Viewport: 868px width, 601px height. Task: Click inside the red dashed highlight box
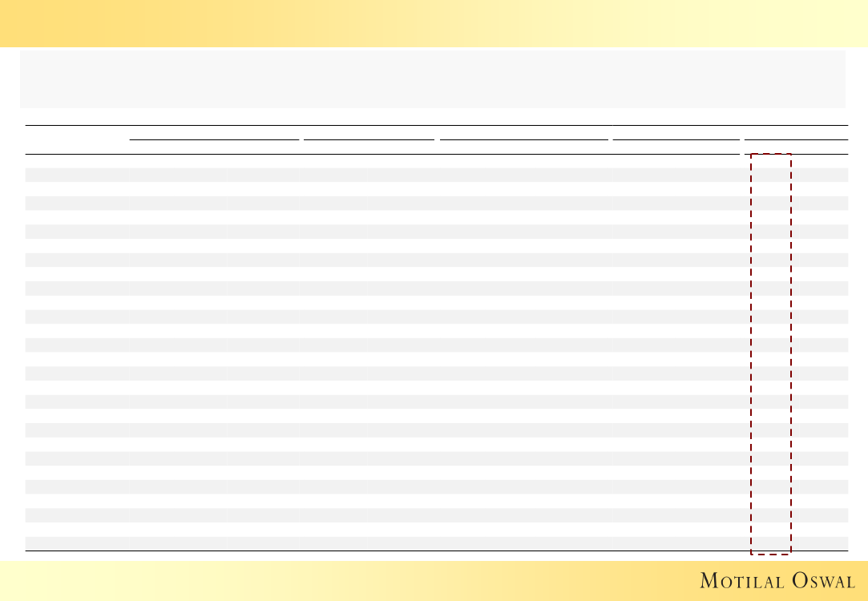click(771, 353)
